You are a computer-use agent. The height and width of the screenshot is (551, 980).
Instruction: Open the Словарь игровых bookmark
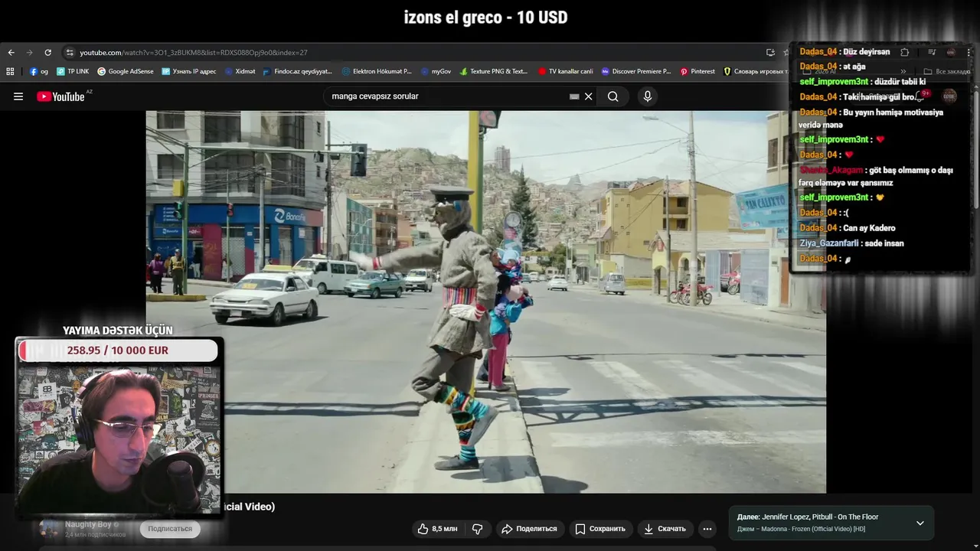point(754,71)
